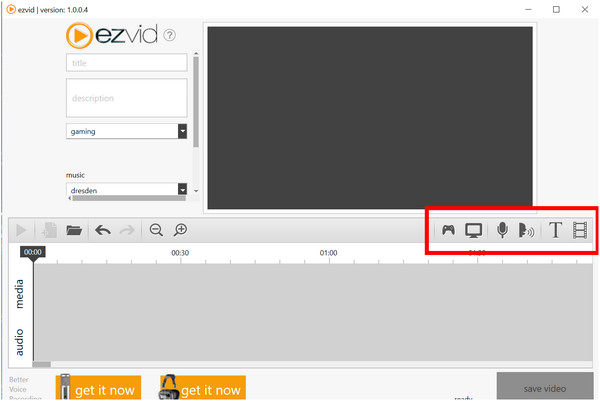Click the save video button
This screenshot has height=401, width=600.
545,386
